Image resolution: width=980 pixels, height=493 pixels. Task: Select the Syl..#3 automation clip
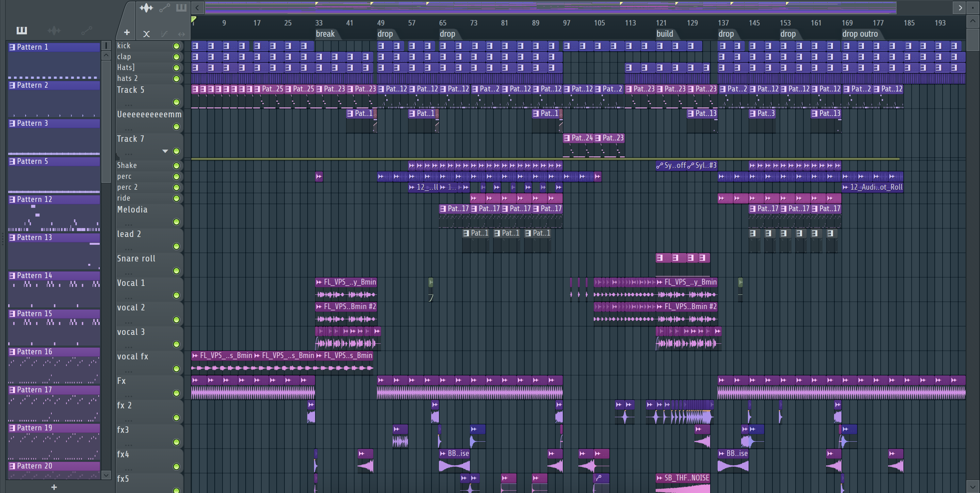[702, 166]
